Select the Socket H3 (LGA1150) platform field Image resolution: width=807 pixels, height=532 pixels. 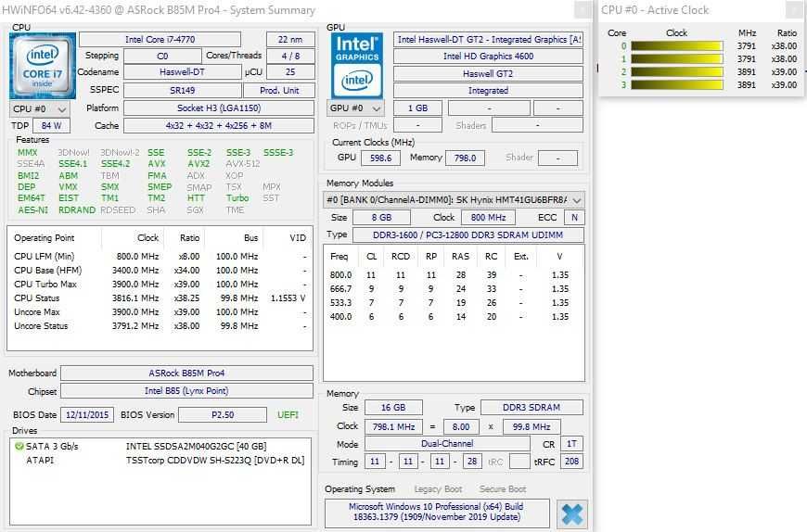coord(219,108)
